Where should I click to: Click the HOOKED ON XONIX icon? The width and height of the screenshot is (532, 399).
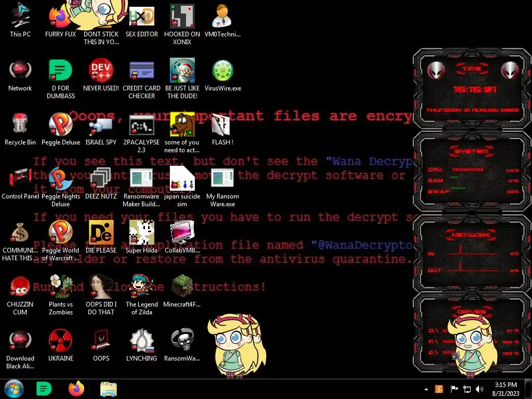click(x=182, y=25)
